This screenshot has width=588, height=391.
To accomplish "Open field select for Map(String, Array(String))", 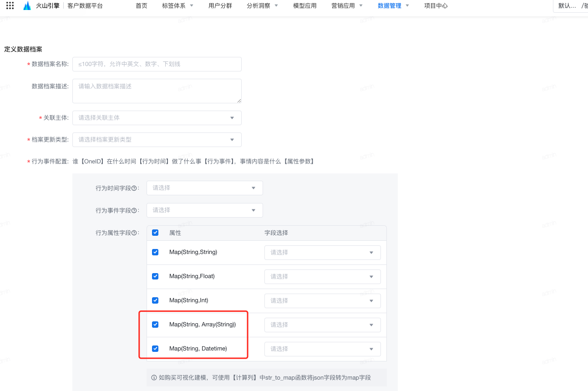I will 323,325.
